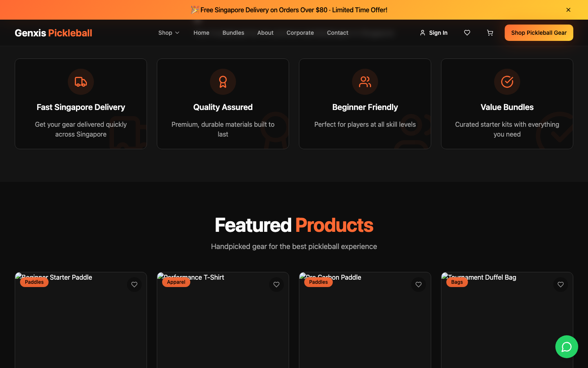The height and width of the screenshot is (368, 588).
Task: Open the WhatsApp chat bubble
Action: [567, 347]
